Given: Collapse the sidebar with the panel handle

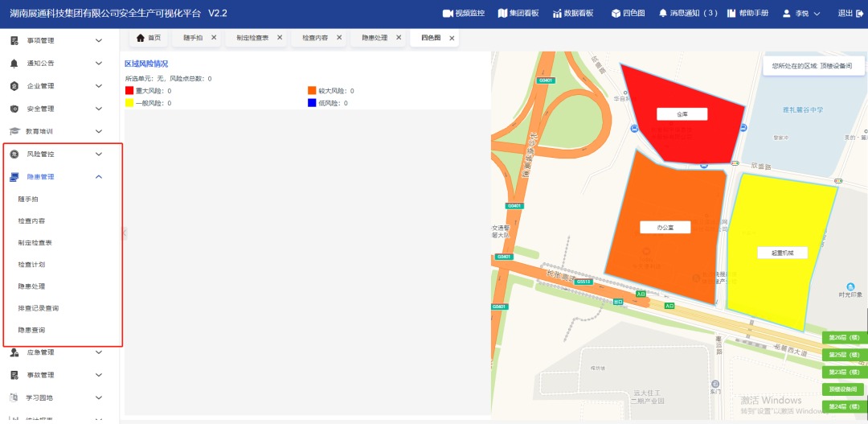Looking at the screenshot, I should [124, 233].
